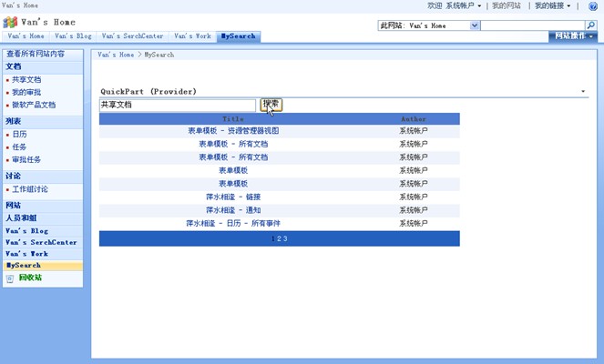Open the 文档 sidebar heading
This screenshot has height=364, width=604.
point(14,66)
